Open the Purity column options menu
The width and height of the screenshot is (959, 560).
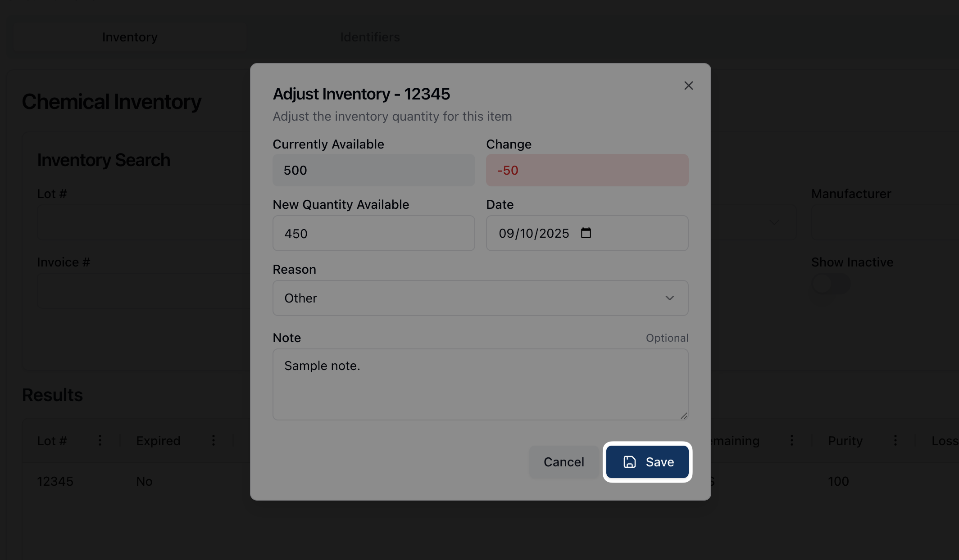click(x=895, y=440)
